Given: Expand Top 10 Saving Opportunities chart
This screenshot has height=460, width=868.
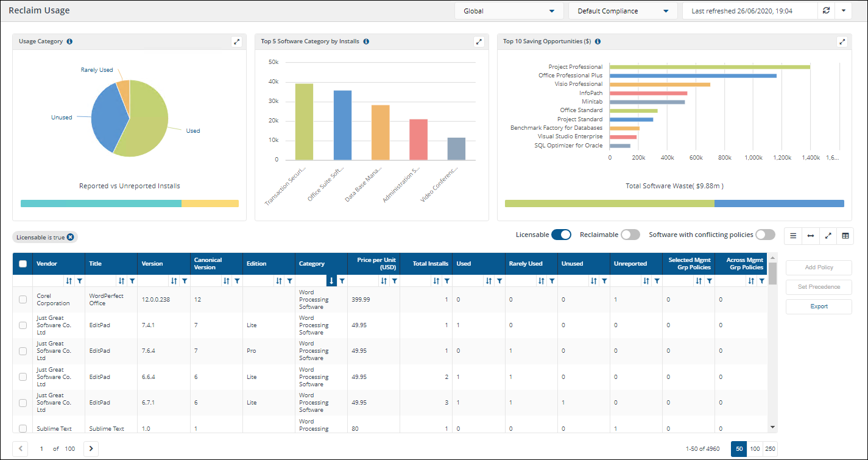Looking at the screenshot, I should click(x=842, y=41).
